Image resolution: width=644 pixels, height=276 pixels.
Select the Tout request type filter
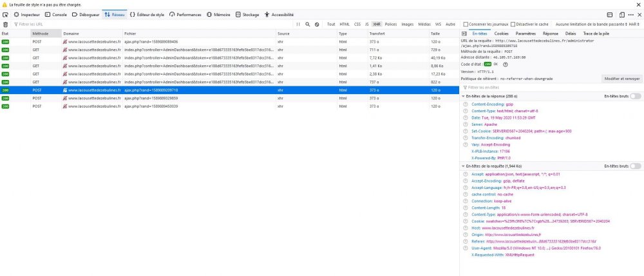click(331, 25)
